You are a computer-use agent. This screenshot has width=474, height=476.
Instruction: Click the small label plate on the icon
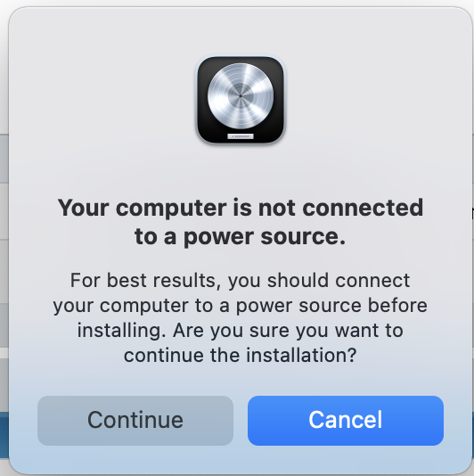coord(241,136)
